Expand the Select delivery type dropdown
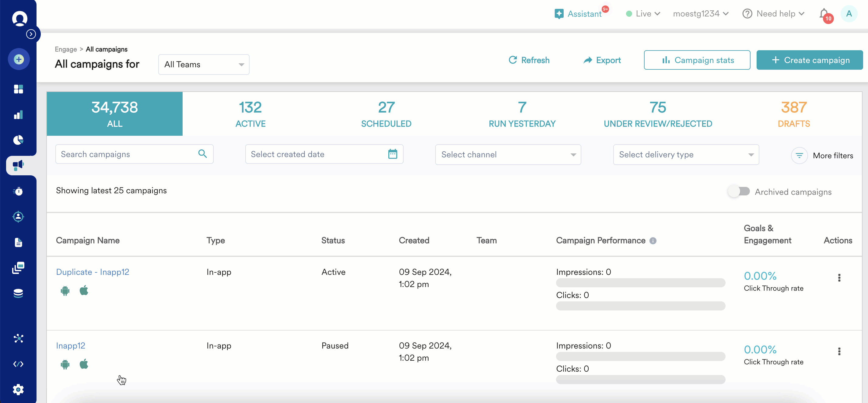This screenshot has height=403, width=868. pyautogui.click(x=686, y=154)
